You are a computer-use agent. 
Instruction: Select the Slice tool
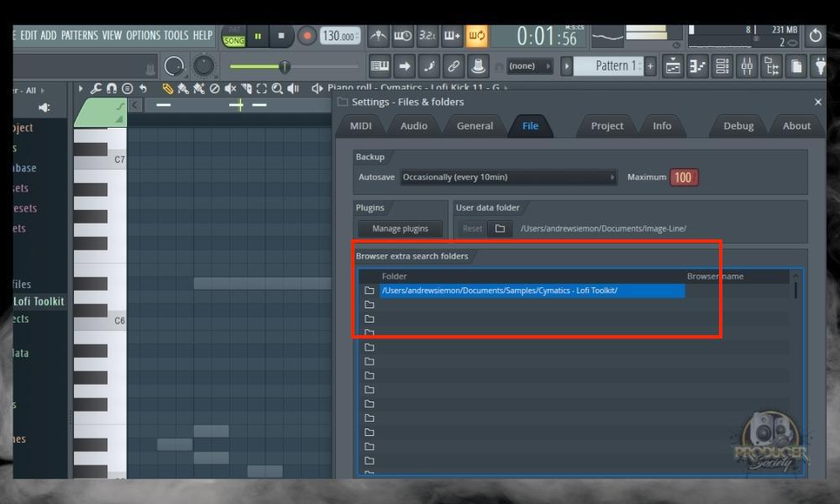246,88
